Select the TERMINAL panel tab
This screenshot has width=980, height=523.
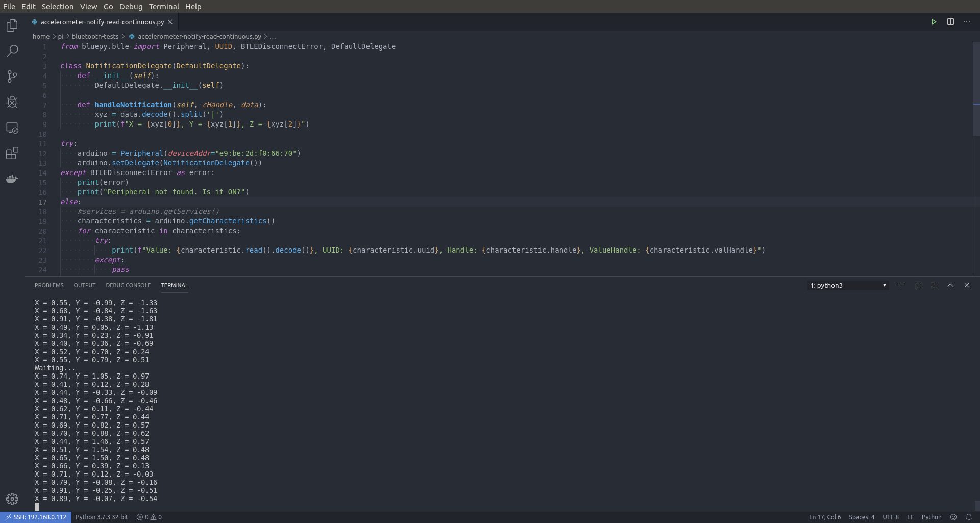[x=175, y=285]
